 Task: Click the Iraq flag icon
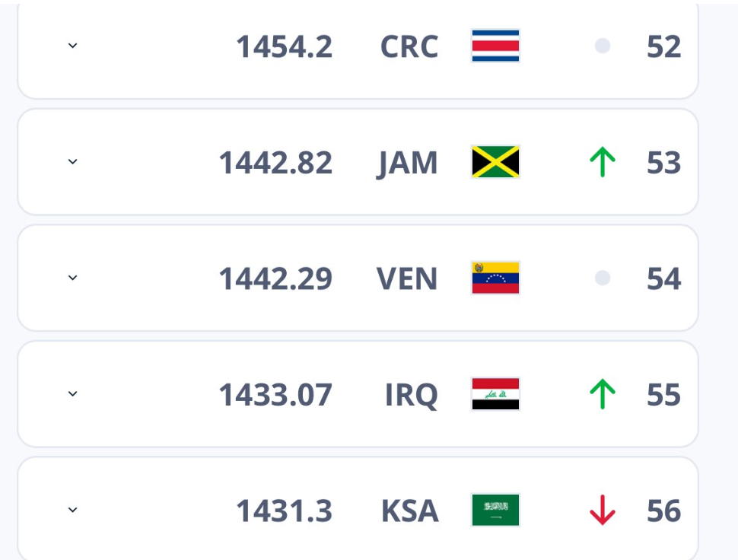(x=495, y=394)
